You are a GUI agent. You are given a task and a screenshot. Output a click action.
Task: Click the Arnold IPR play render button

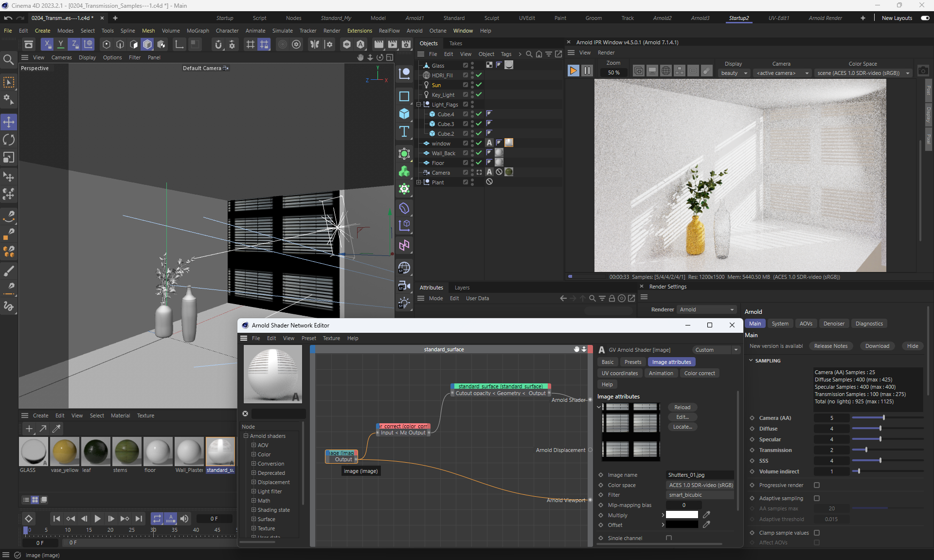point(573,71)
